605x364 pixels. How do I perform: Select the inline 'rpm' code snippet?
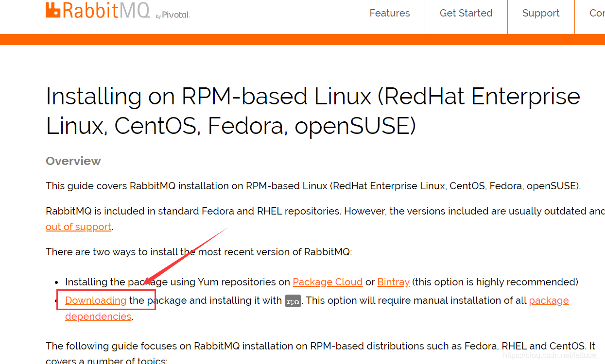coord(293,301)
